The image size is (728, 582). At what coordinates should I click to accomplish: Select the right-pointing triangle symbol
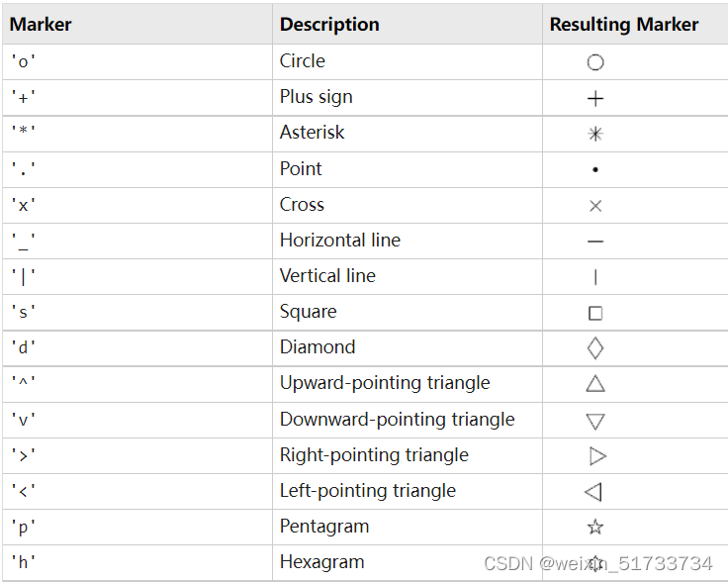pos(597,455)
